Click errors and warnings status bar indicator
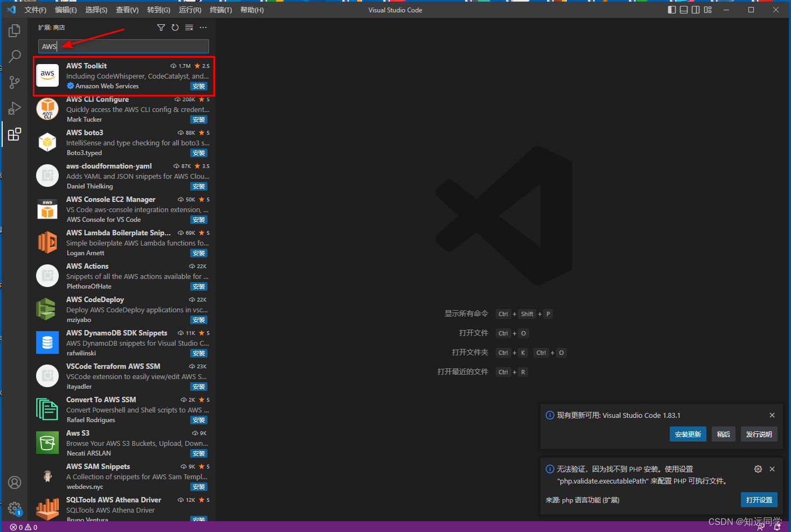The width and height of the screenshot is (791, 532). [24, 527]
